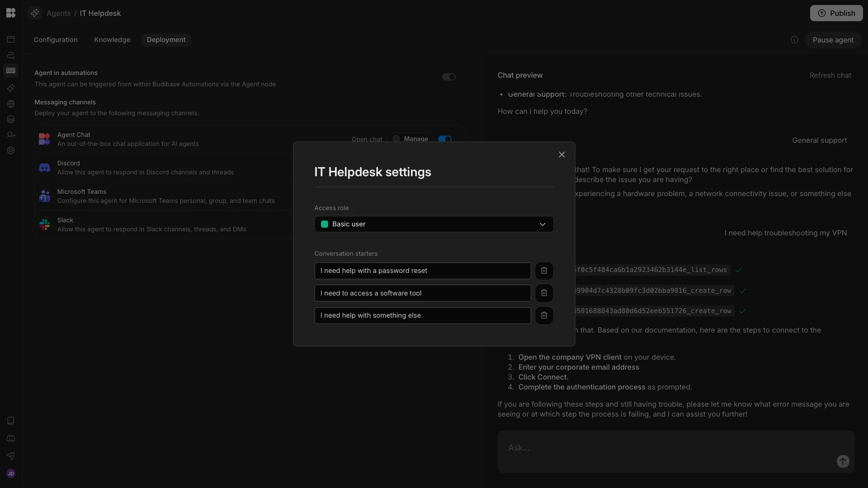
Task: Close the IT Helpdesk settings dialog
Action: (x=561, y=155)
